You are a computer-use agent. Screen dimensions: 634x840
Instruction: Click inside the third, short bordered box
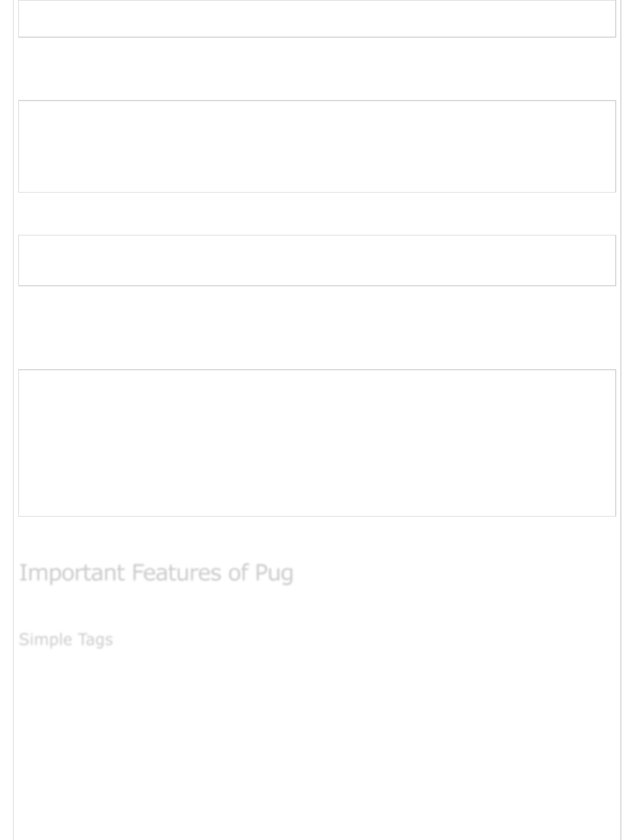click(x=317, y=260)
